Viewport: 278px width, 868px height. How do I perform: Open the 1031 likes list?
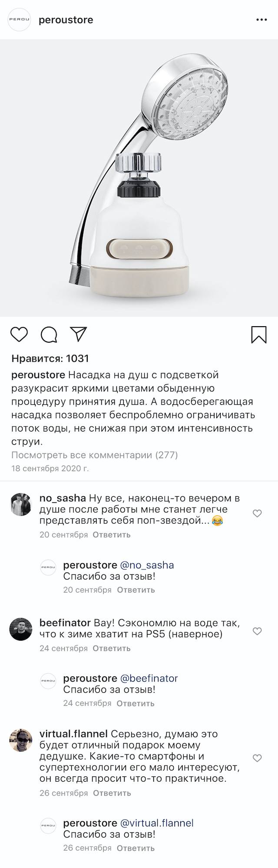tap(50, 358)
